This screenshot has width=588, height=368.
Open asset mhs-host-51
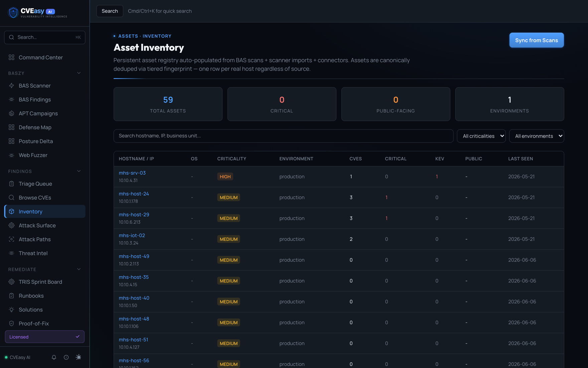pyautogui.click(x=133, y=340)
